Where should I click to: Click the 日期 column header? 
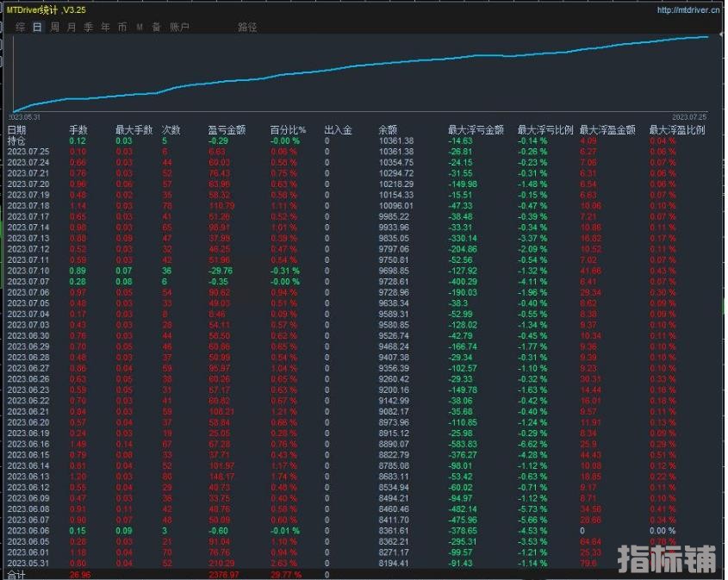[x=16, y=130]
